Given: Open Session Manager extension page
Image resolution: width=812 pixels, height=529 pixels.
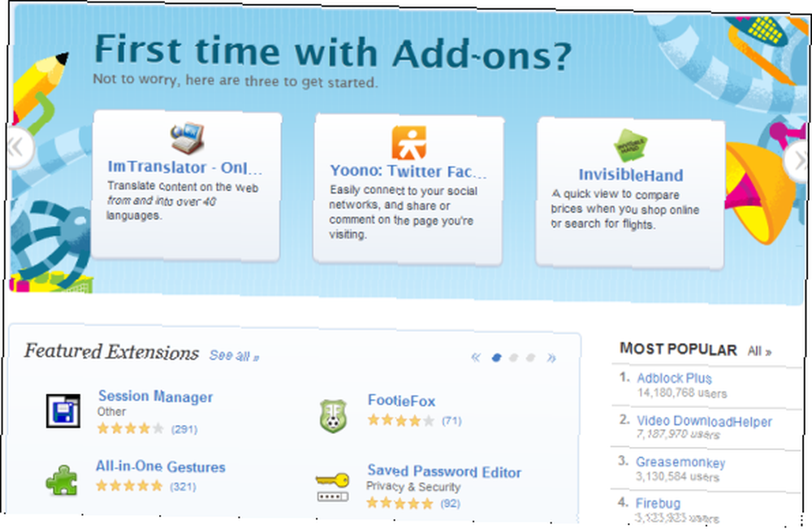Looking at the screenshot, I should [x=155, y=397].
